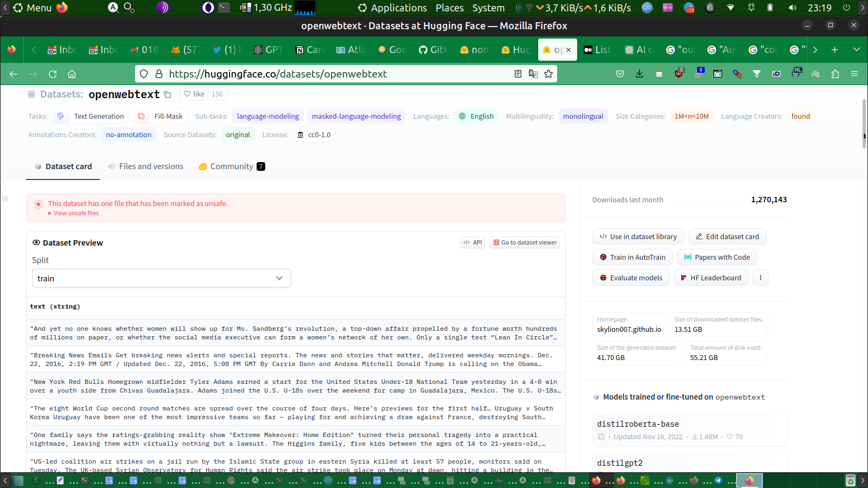
Task: Open the dataset preview API button
Action: tap(473, 242)
